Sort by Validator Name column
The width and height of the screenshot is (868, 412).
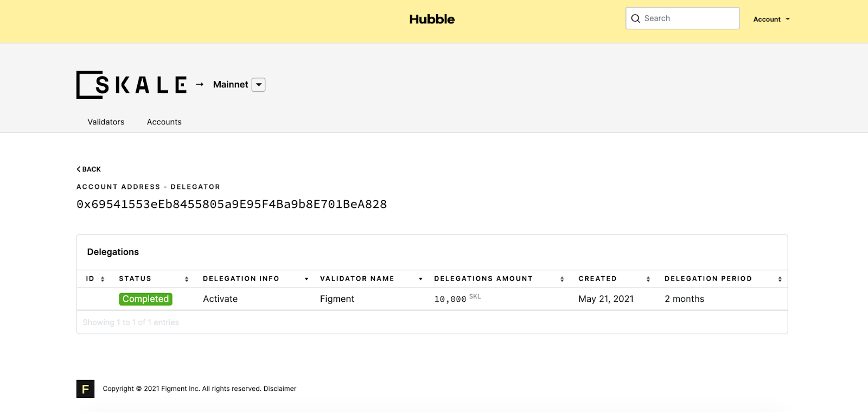pos(371,279)
